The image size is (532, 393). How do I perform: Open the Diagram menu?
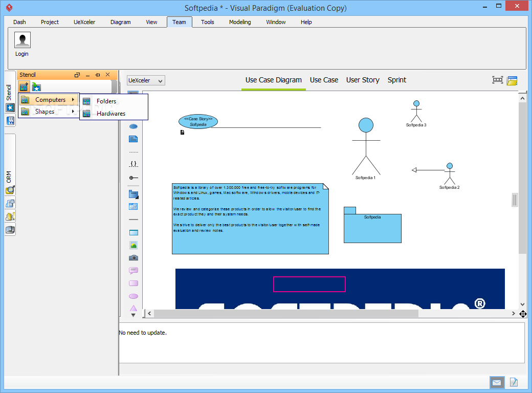[x=120, y=22]
